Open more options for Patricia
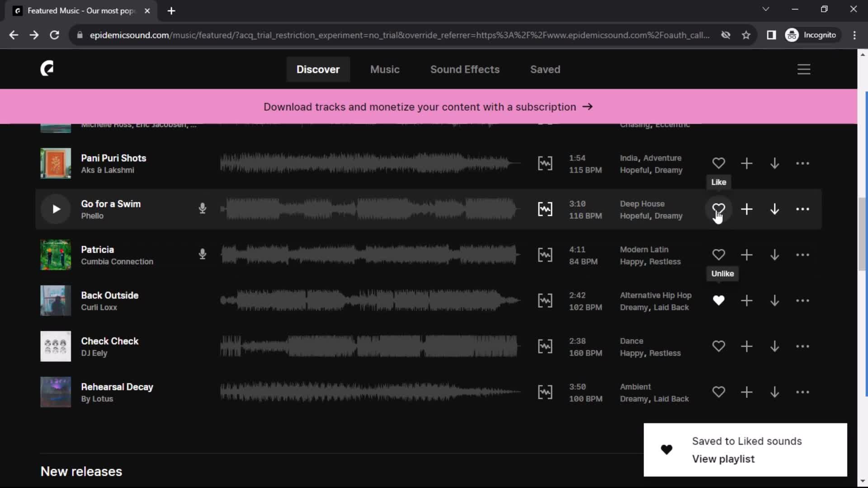 tap(802, 255)
